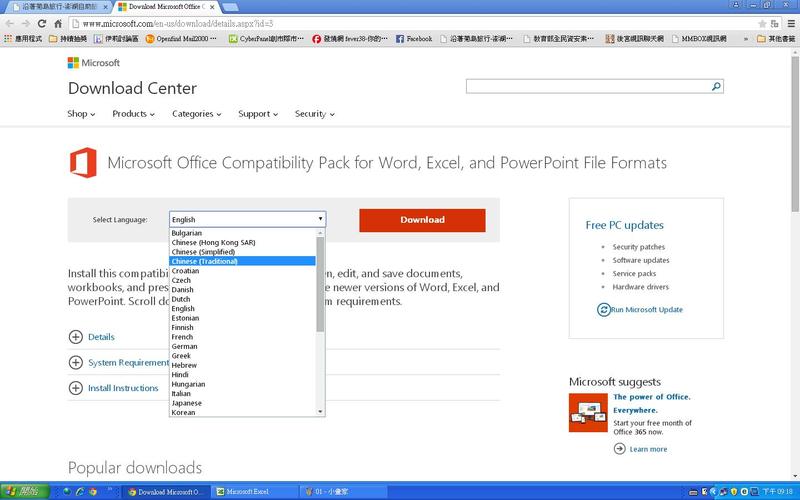Select Danish in the language list
800x500 pixels.
242,290
